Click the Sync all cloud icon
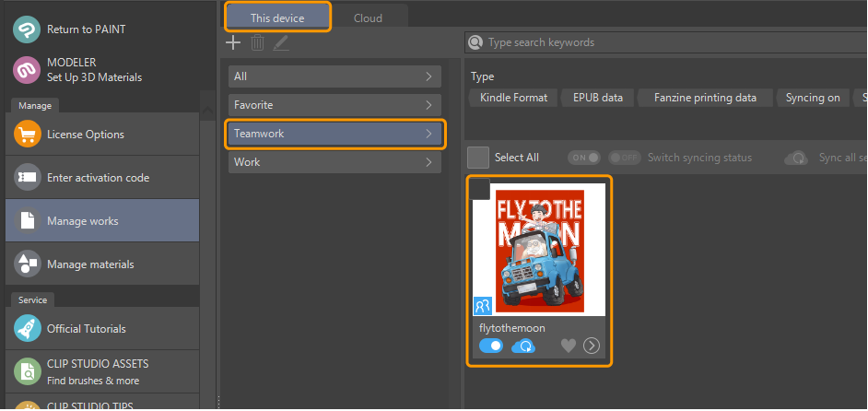 coord(797,158)
